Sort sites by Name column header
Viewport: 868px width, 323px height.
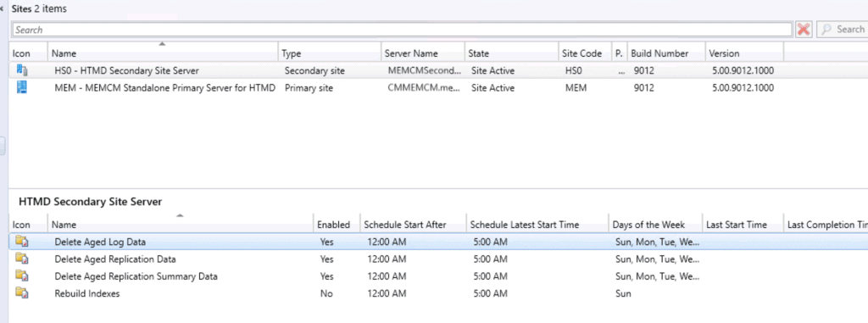[163, 53]
